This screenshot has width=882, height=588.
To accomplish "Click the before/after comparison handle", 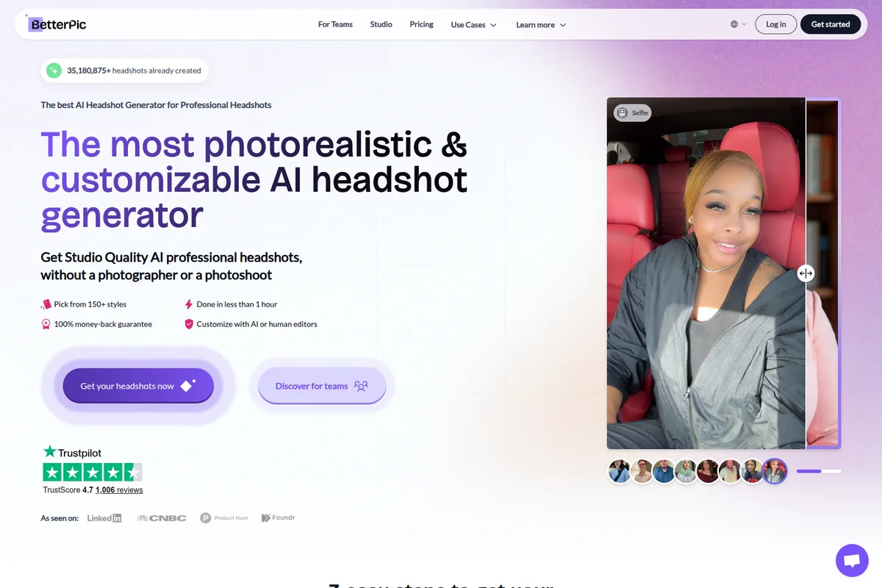I will click(806, 273).
